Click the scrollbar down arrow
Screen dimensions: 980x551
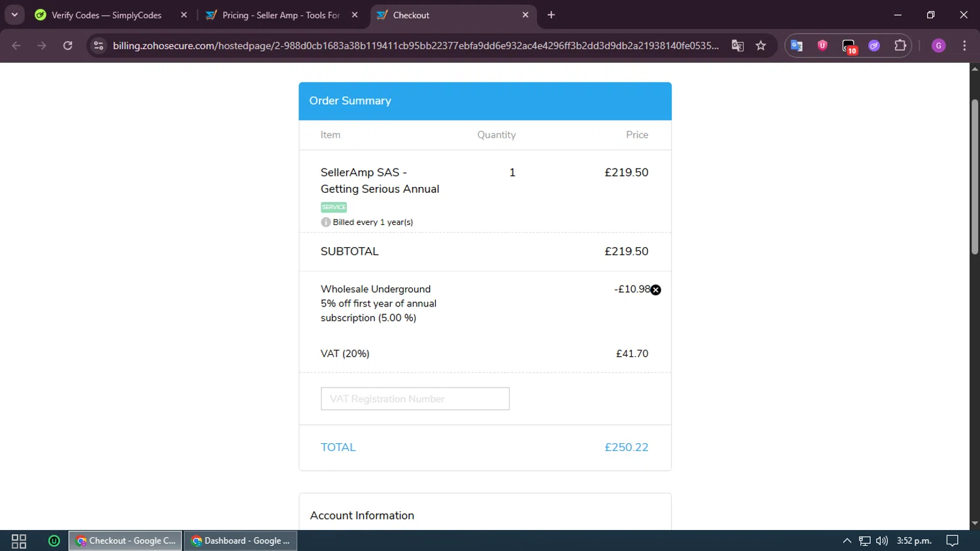pos(975,524)
